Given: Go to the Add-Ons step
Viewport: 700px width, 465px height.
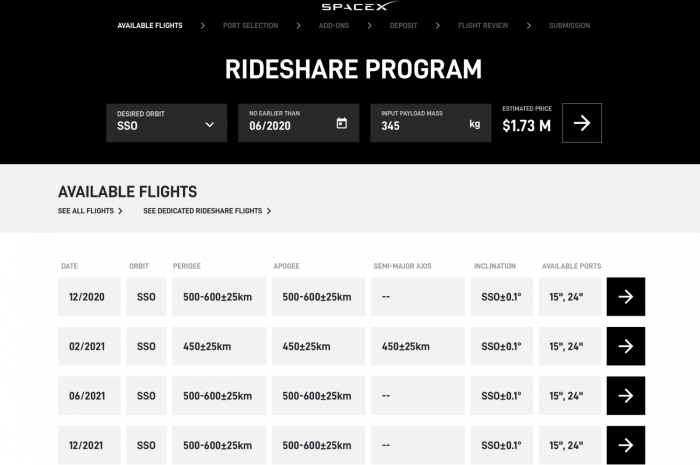Looking at the screenshot, I should 333,25.
